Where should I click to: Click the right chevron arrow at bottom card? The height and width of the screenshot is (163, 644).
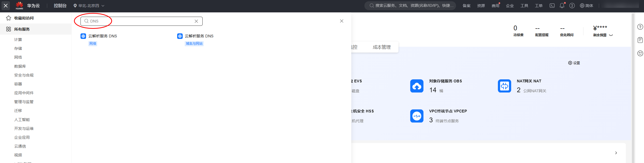point(616,153)
